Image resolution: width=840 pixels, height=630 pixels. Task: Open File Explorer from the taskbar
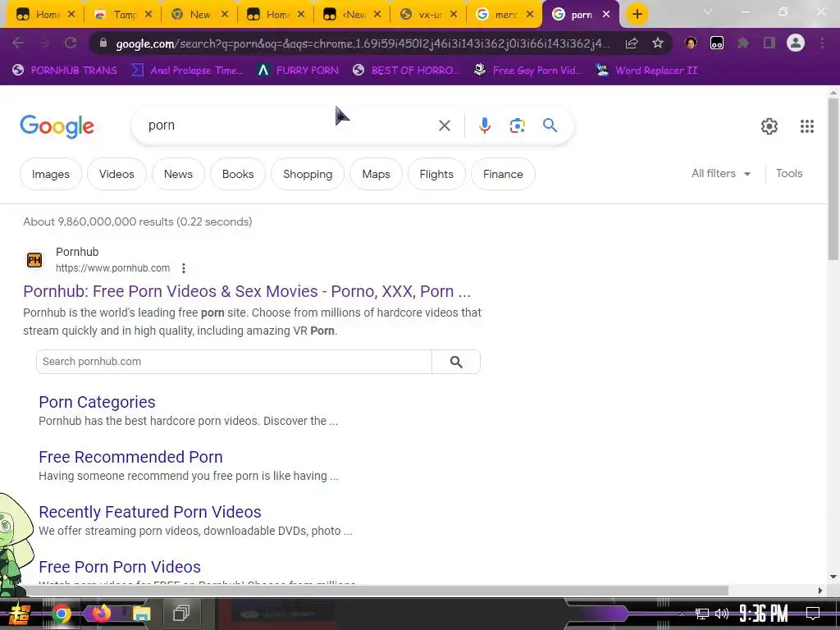click(x=141, y=614)
